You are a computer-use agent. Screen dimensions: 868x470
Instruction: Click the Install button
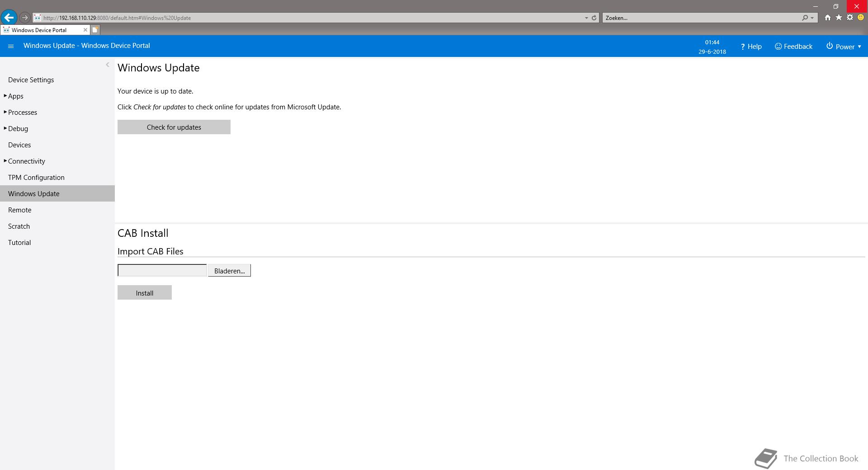[145, 292]
